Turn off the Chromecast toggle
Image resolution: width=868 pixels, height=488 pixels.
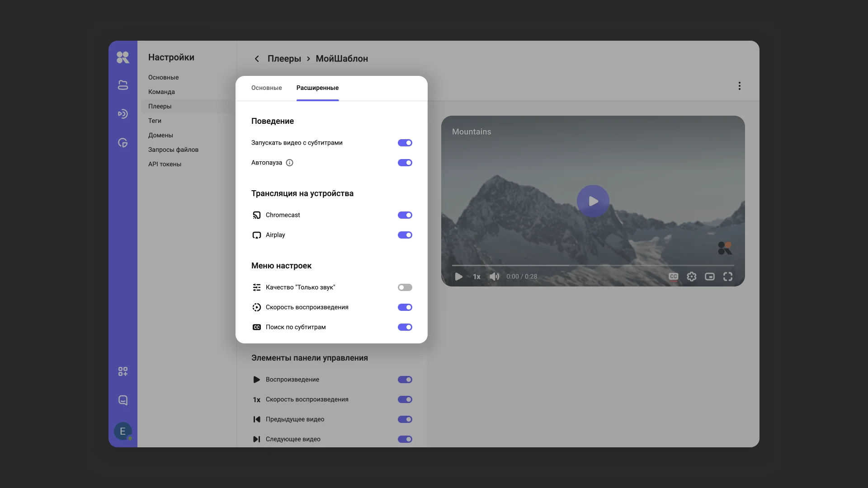(405, 215)
